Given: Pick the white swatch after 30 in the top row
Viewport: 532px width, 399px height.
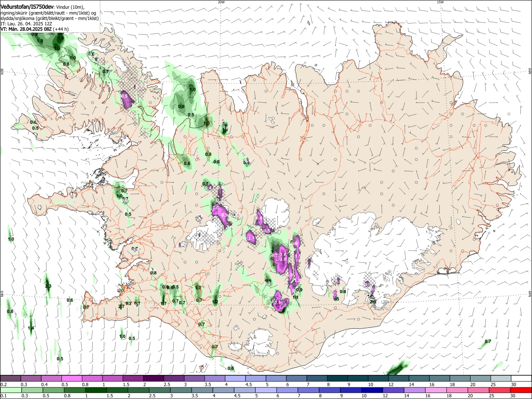Looking at the screenshot, I should coord(521,379).
